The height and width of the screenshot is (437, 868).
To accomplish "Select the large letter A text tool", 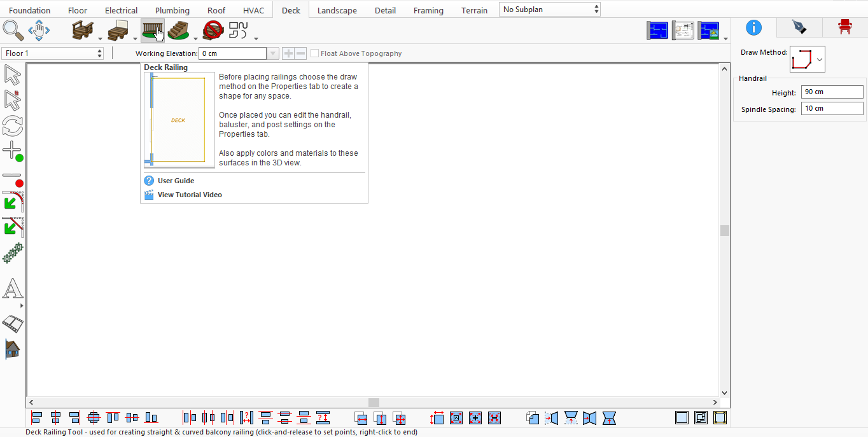I will (13, 289).
